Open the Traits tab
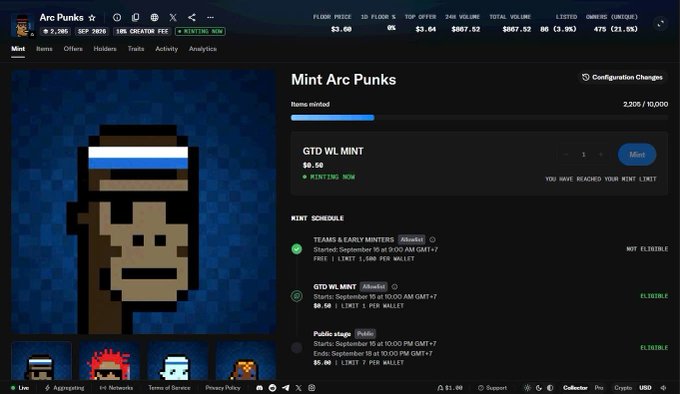The width and height of the screenshot is (680, 394). [136, 49]
